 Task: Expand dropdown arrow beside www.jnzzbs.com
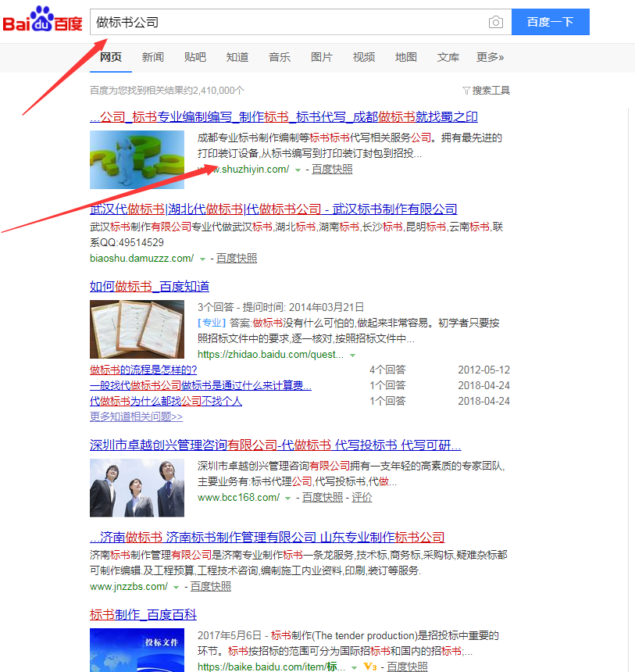(x=176, y=588)
